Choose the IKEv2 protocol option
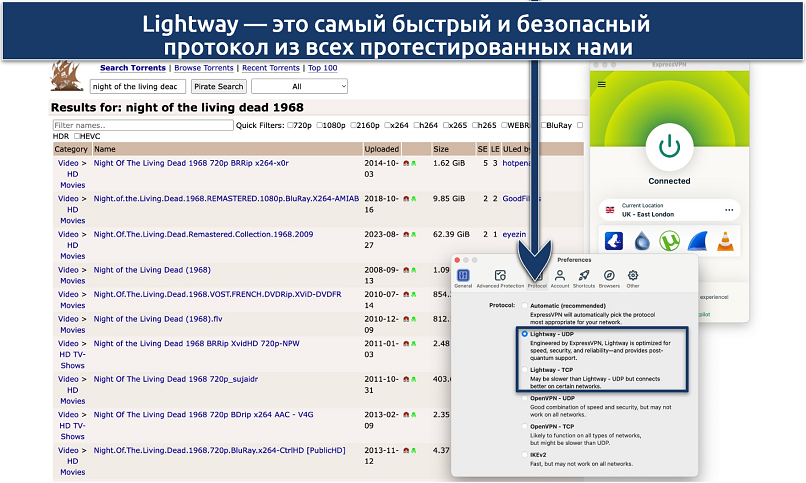The image size is (806, 483). point(525,454)
